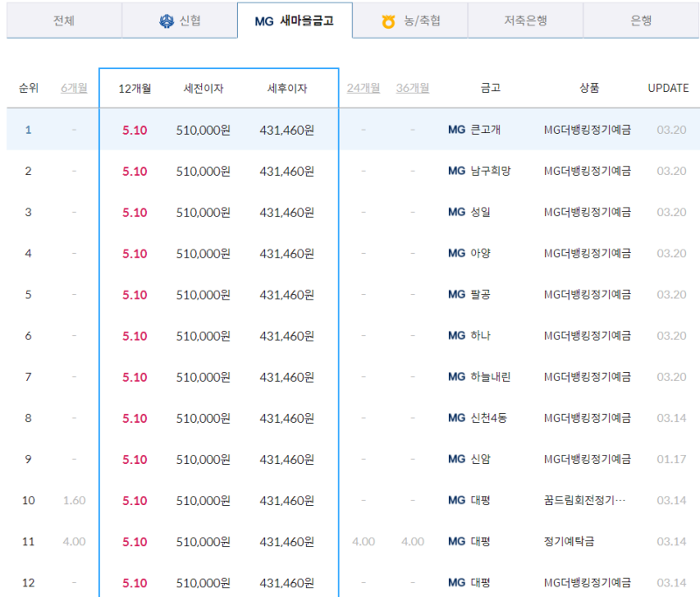The width and height of the screenshot is (700, 597).
Task: Select MG더뱅킹정기예금 in rank 12 row
Action: (587, 582)
